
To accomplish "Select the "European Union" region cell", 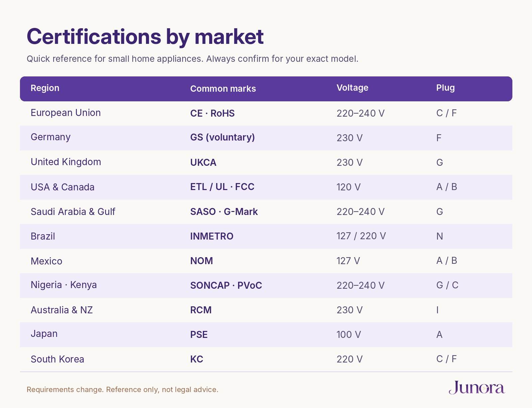I will (66, 113).
